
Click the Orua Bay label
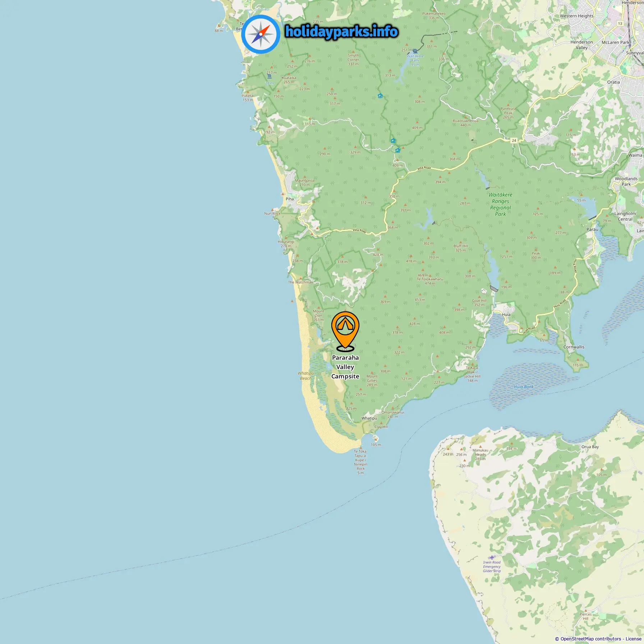pos(590,447)
